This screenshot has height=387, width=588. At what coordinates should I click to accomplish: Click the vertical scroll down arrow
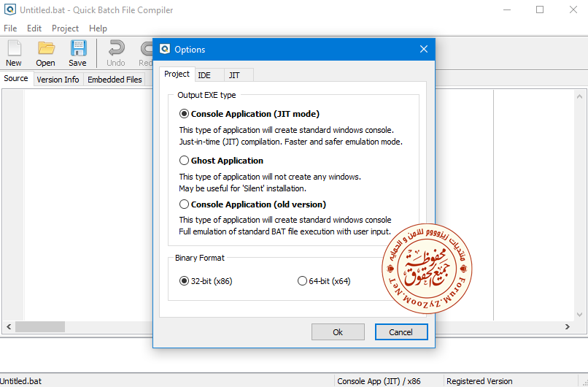pos(579,315)
